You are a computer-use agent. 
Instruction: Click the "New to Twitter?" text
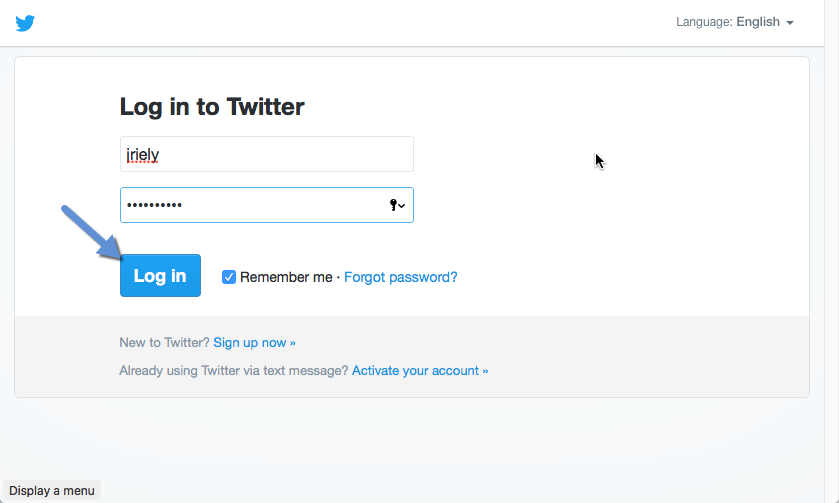[x=164, y=342]
